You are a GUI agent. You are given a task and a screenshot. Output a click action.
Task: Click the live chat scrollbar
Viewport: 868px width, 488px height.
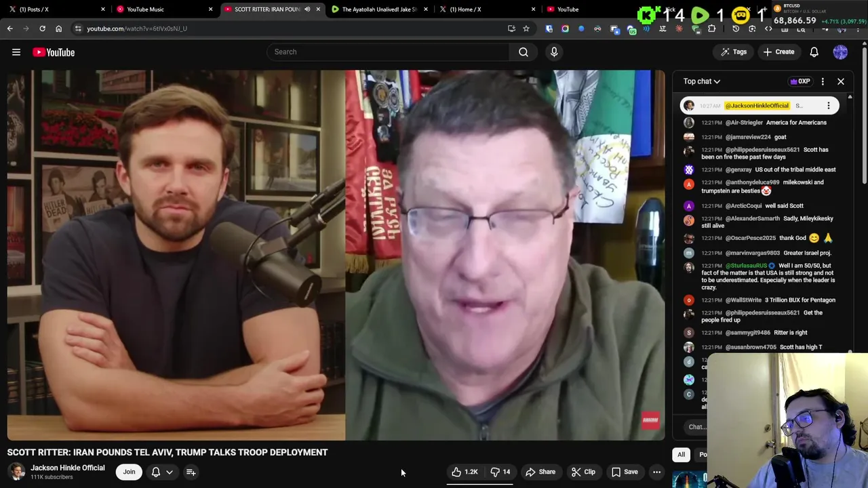[x=850, y=224]
